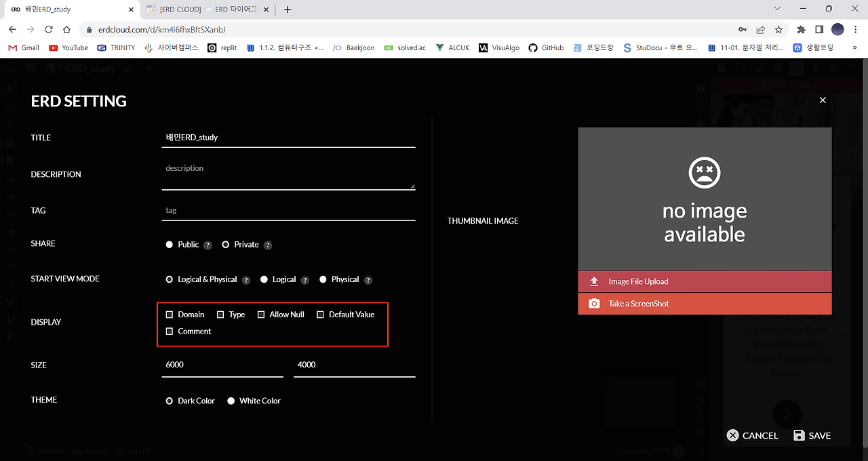The width and height of the screenshot is (868, 461).
Task: Click the tag input field
Action: (288, 210)
